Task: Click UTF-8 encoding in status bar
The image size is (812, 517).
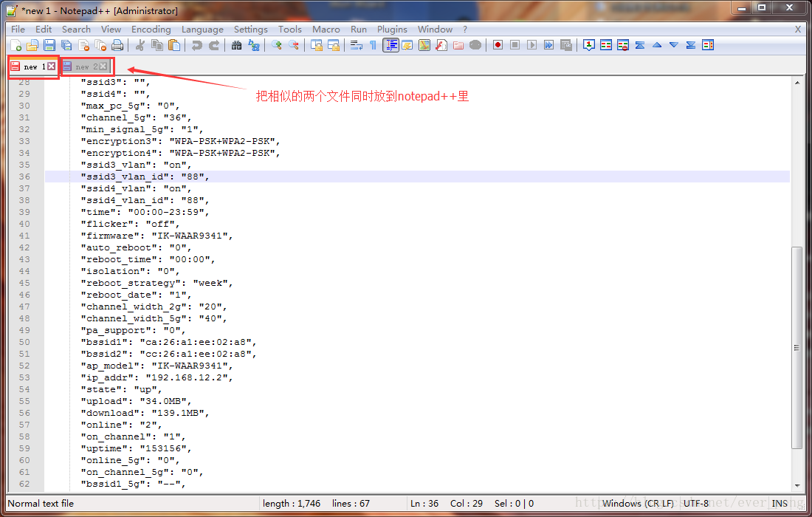Action: pyautogui.click(x=696, y=503)
